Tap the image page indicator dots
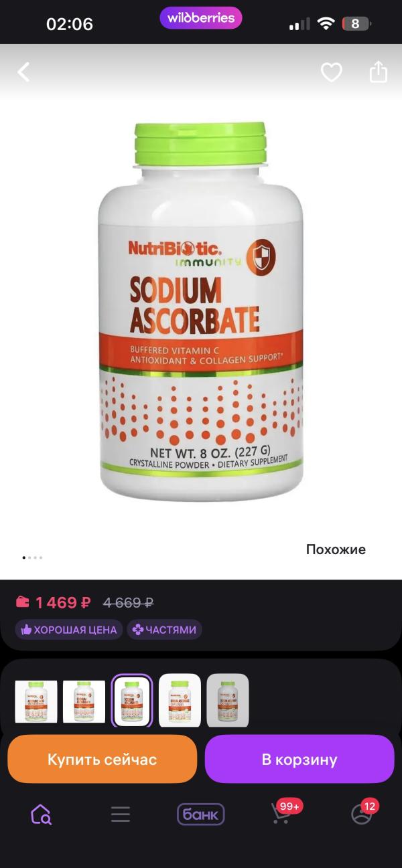This screenshot has width=402, height=868. coord(32,557)
